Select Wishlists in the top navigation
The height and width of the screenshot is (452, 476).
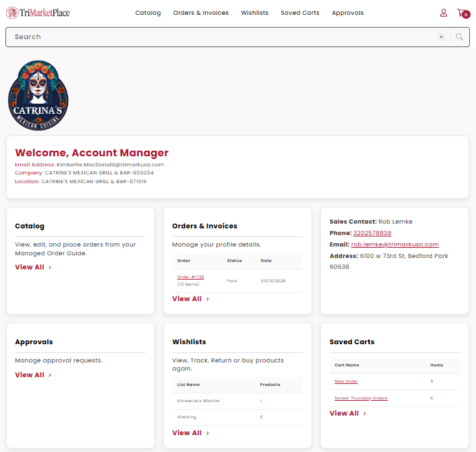click(x=254, y=13)
